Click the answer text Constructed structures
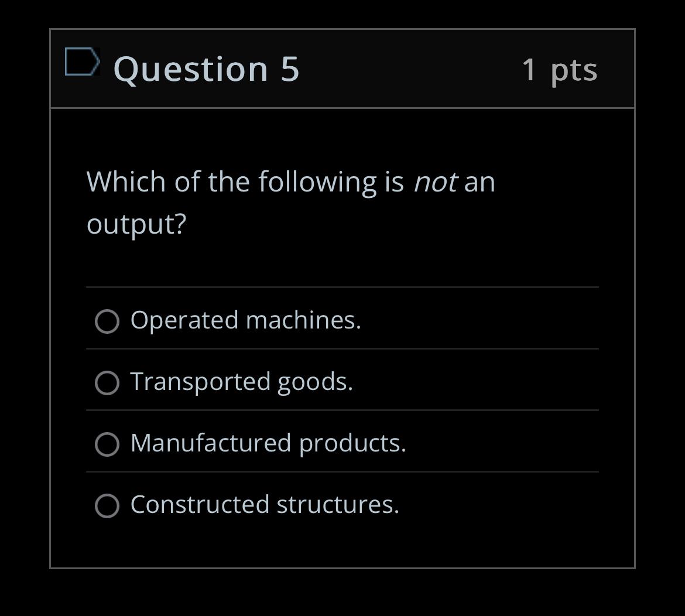This screenshot has height=616, width=685. pos(265,504)
